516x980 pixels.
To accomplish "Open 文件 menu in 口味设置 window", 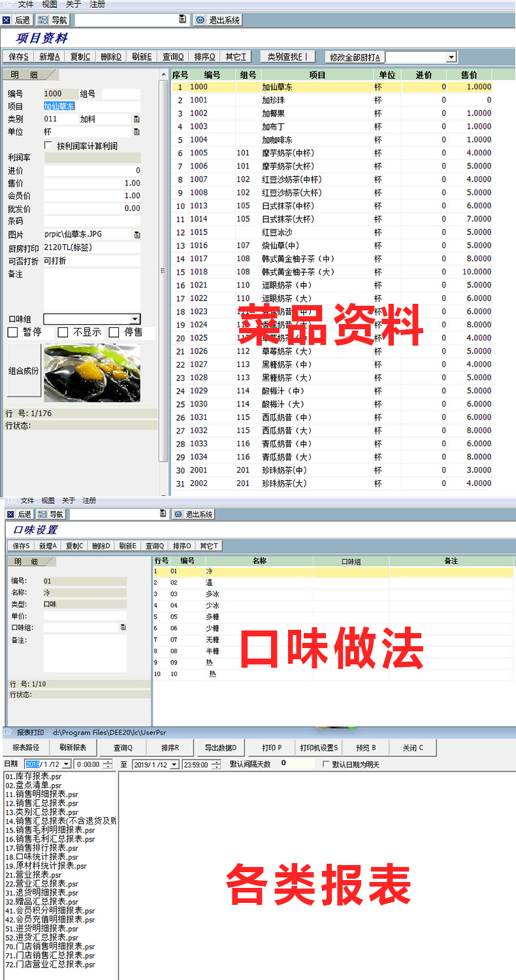I will pos(27,500).
